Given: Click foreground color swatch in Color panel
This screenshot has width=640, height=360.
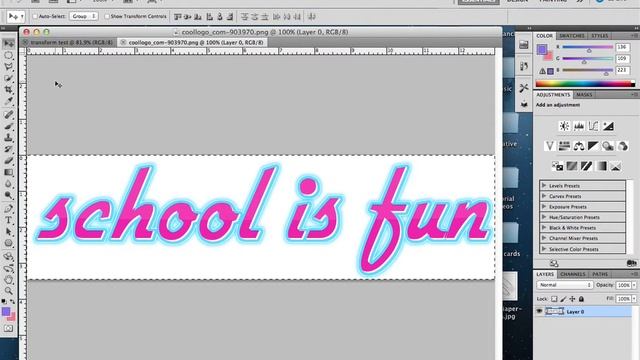Looking at the screenshot, I should [542, 50].
